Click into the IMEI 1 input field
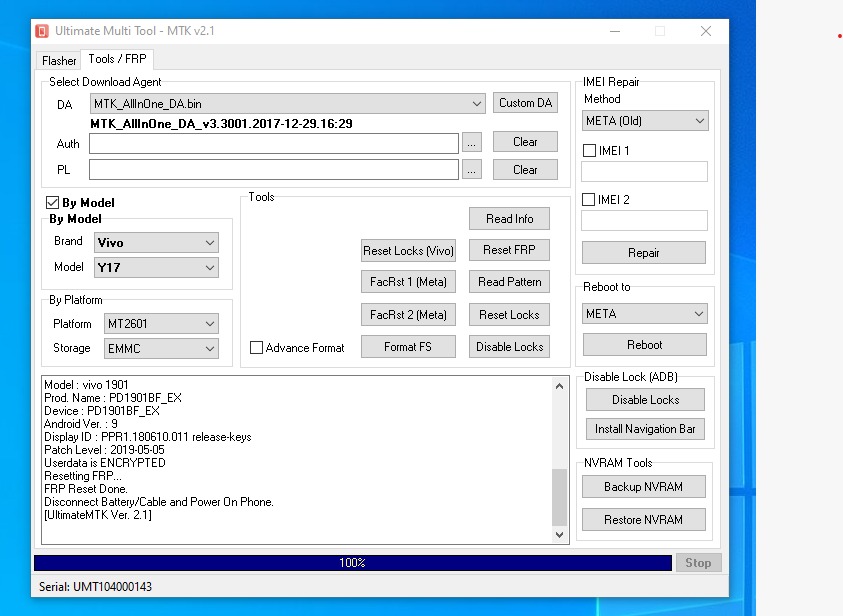The height and width of the screenshot is (616, 843). coord(644,171)
